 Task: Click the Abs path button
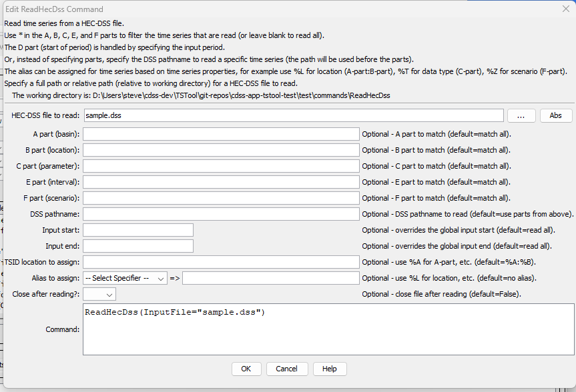click(556, 115)
